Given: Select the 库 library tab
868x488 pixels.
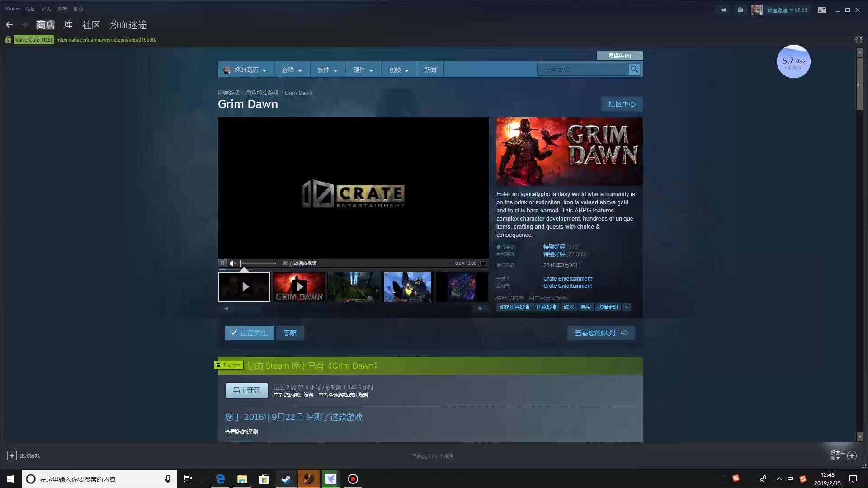Looking at the screenshot, I should click(69, 24).
